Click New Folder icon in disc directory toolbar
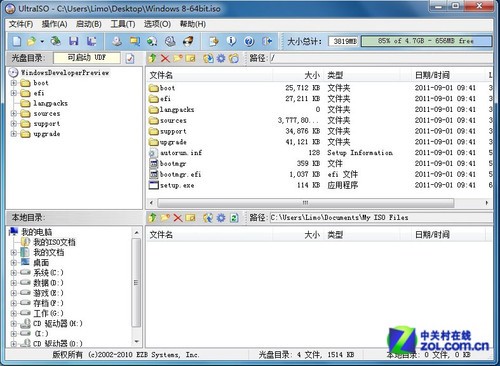Image resolution: width=500 pixels, height=366 pixels. [x=178, y=58]
